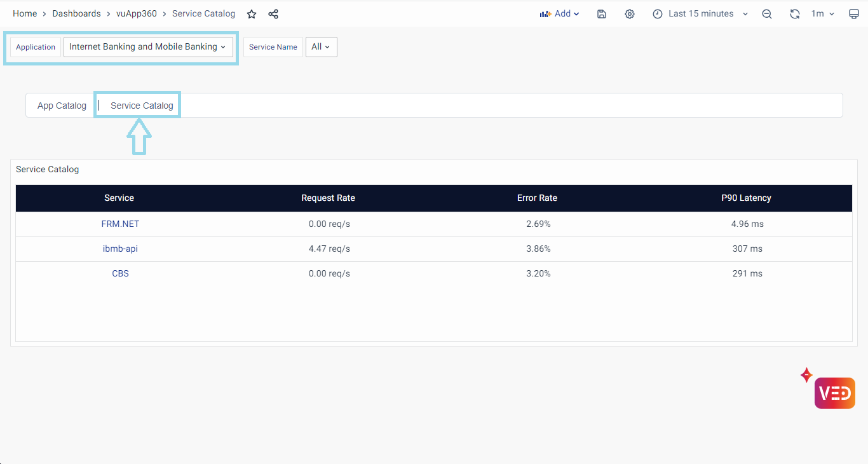Click the Error Rate column header
This screenshot has height=464, width=868.
tap(537, 198)
